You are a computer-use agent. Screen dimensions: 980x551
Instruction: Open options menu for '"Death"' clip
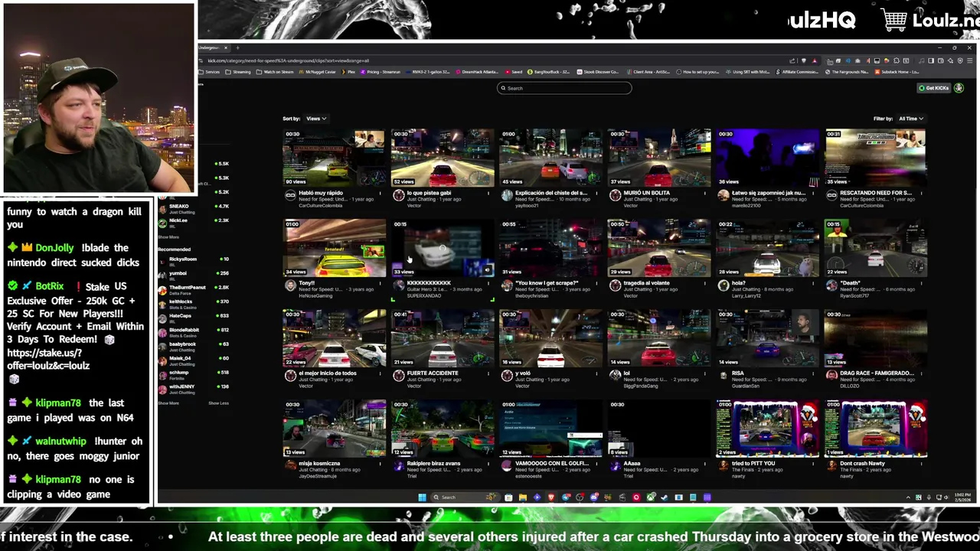point(922,283)
